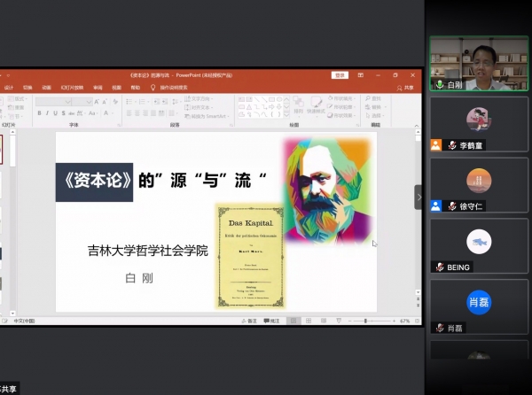
Task: Expand the font name combo box
Action: [x=67, y=102]
